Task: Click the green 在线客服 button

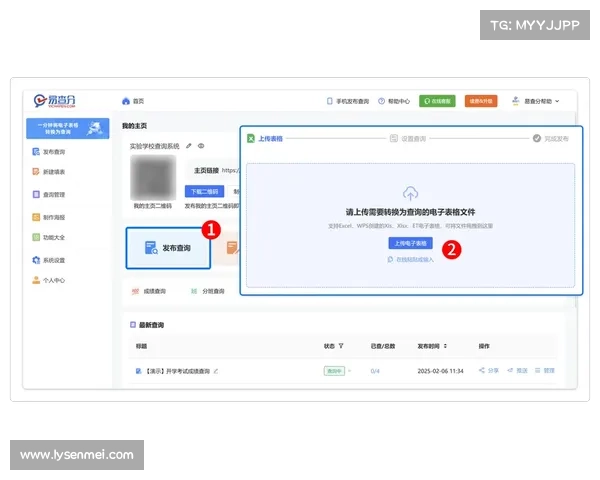Action: coord(437,101)
